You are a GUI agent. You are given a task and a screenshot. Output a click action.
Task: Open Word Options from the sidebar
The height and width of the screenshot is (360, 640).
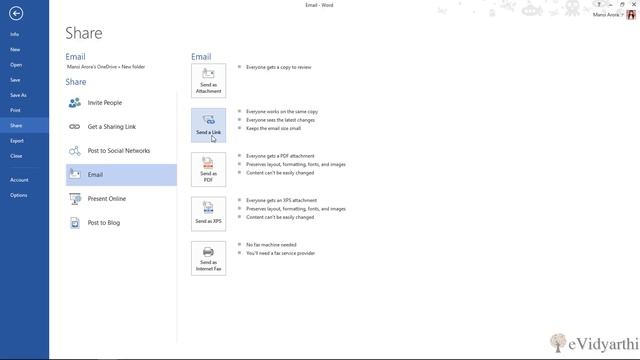point(19,195)
